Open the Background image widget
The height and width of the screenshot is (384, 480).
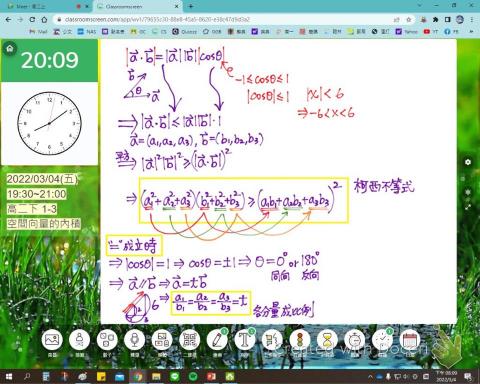52,340
